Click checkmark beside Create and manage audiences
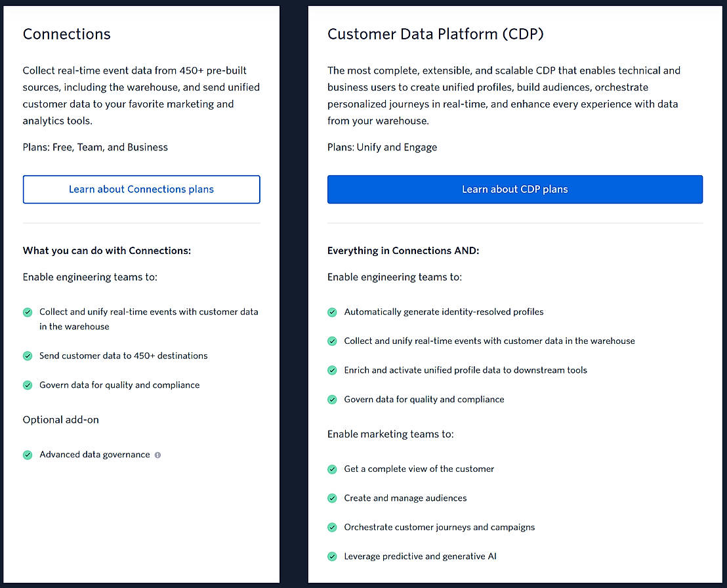This screenshot has width=727, height=588. point(332,498)
